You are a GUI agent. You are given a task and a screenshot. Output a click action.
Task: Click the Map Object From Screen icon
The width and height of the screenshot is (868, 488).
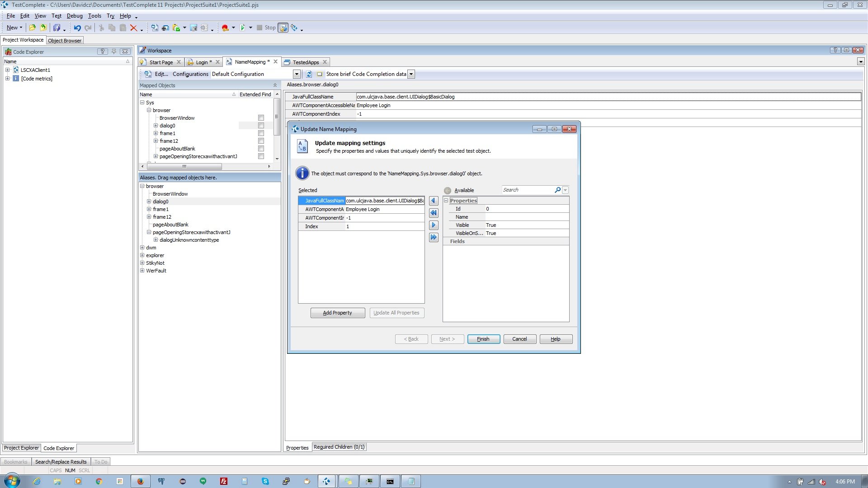155,28
